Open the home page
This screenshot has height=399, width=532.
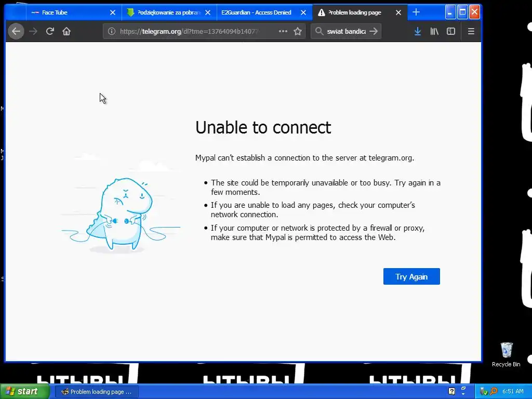point(66,31)
